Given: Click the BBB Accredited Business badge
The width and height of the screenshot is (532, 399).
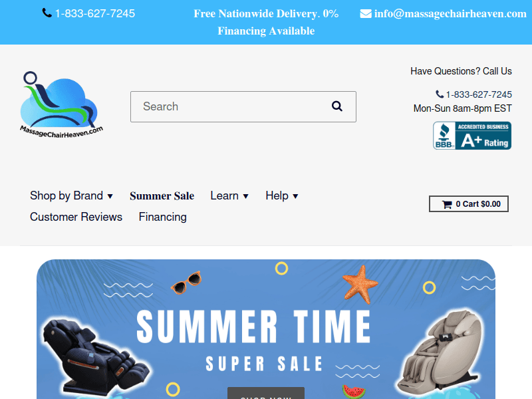Looking at the screenshot, I should (472, 136).
